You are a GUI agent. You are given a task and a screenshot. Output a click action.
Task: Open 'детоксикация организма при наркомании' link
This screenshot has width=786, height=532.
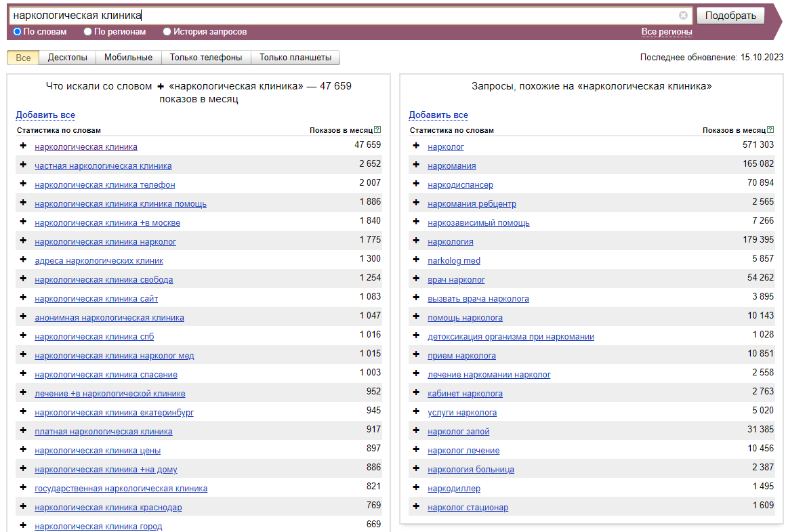[x=511, y=337]
